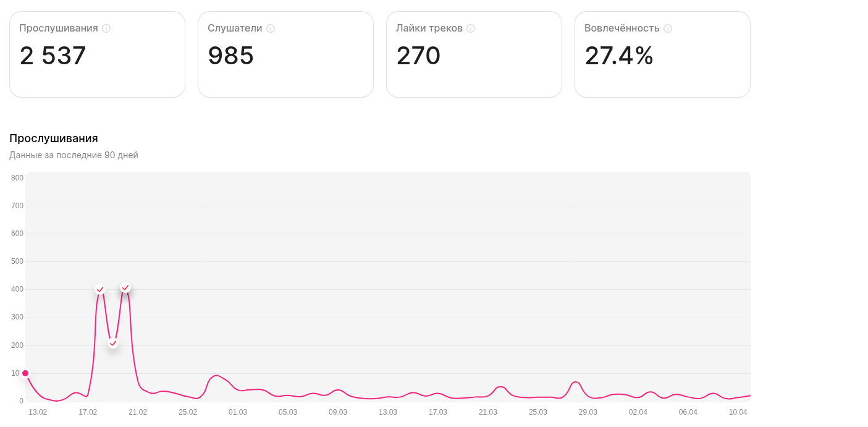The height and width of the screenshot is (427, 868).
Task: Click the Прослушивания chart heading
Action: tap(54, 138)
